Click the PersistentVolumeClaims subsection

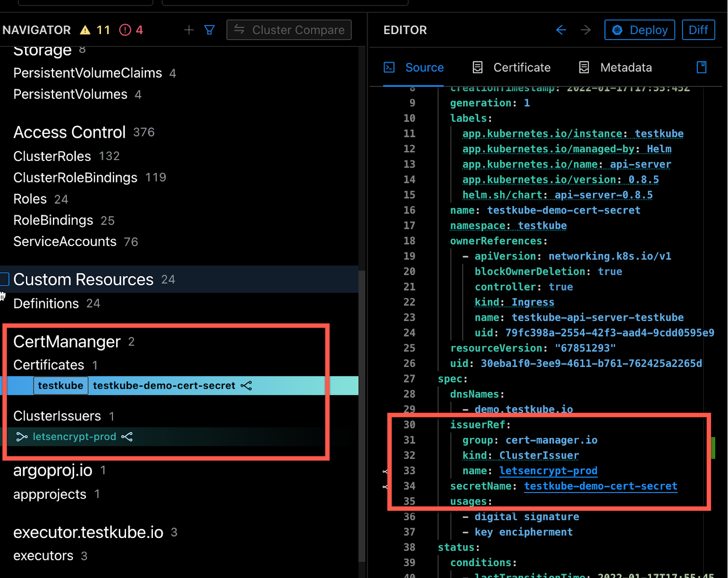[87, 73]
